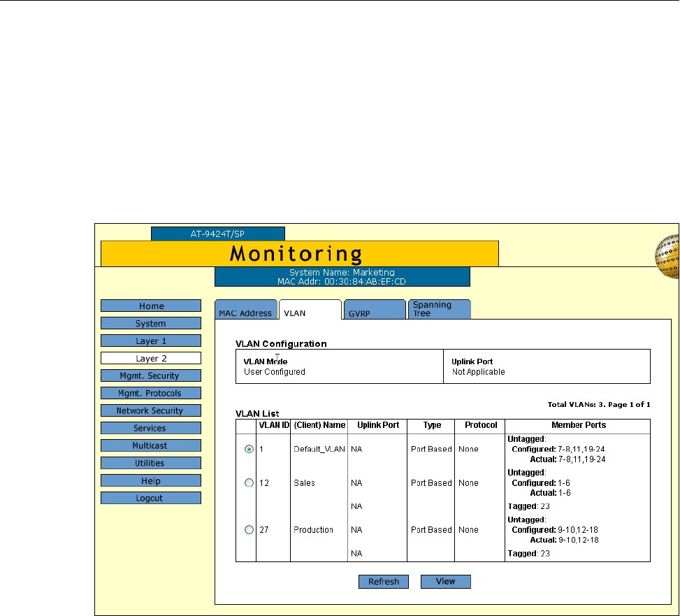Open the Help menu
Screen dimensions: 680x616
[x=151, y=480]
